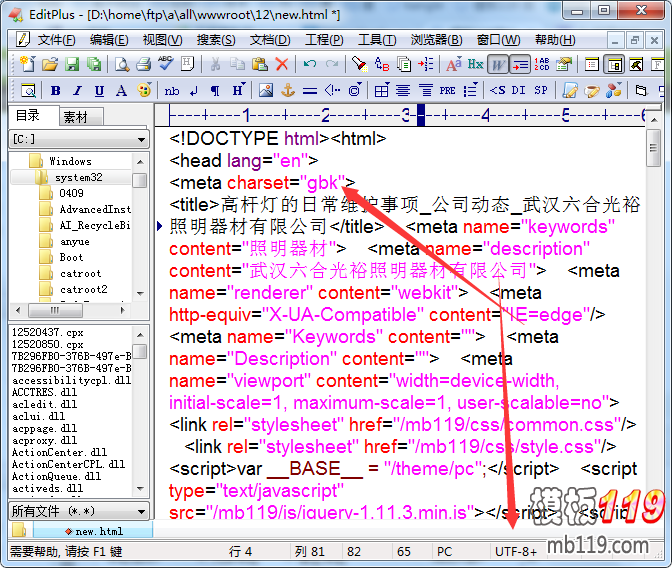Click the Print icon
The width and height of the screenshot is (672, 568).
point(144,64)
